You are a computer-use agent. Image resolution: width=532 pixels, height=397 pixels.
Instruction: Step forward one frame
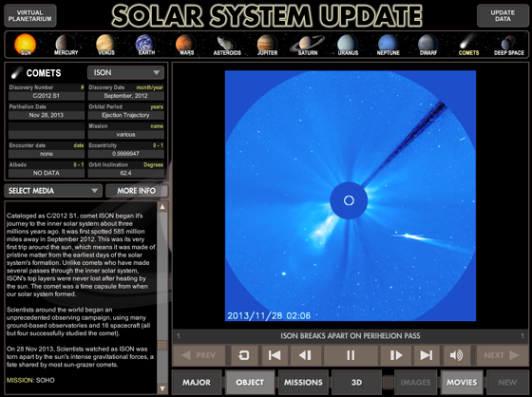point(395,355)
